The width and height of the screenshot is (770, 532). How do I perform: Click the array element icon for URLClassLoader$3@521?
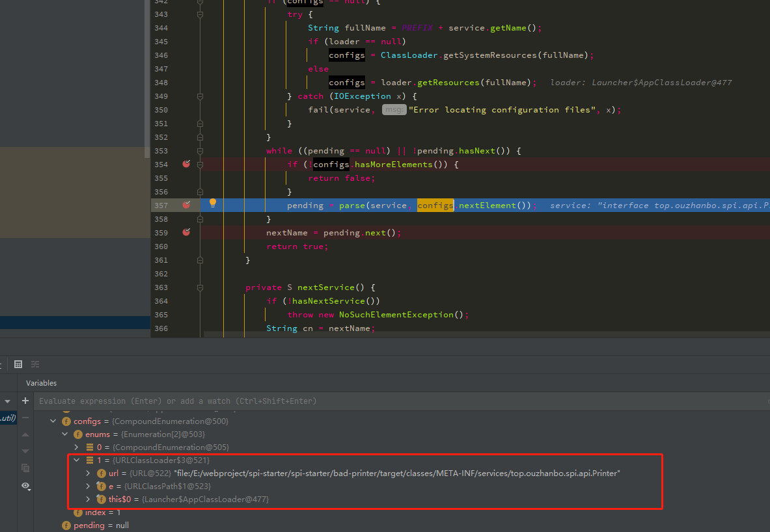coord(90,460)
